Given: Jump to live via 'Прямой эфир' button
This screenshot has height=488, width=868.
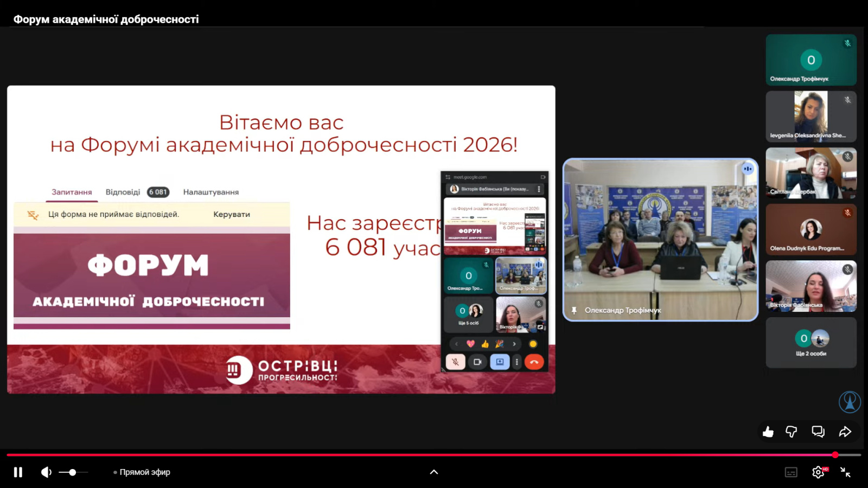Looking at the screenshot, I should click(142, 472).
